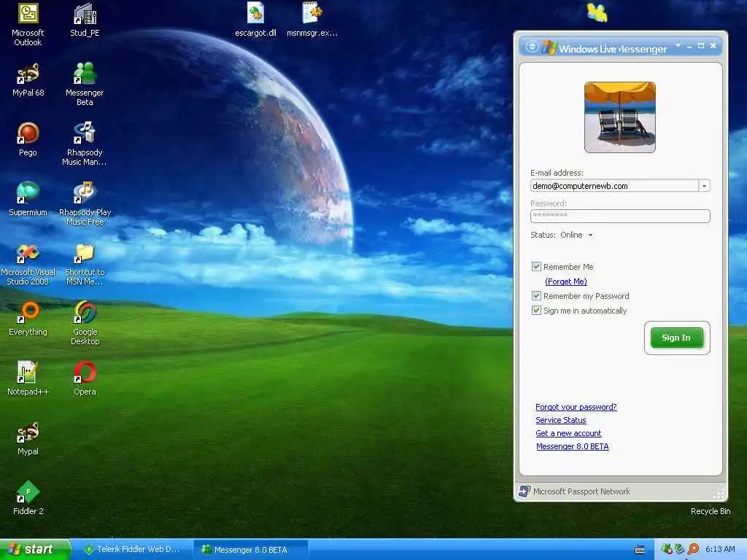Select the Recycle Bin label

tap(711, 511)
